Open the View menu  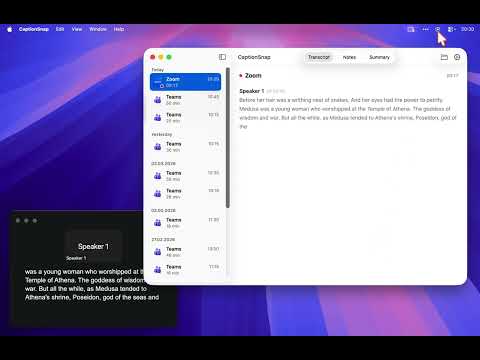click(x=77, y=29)
